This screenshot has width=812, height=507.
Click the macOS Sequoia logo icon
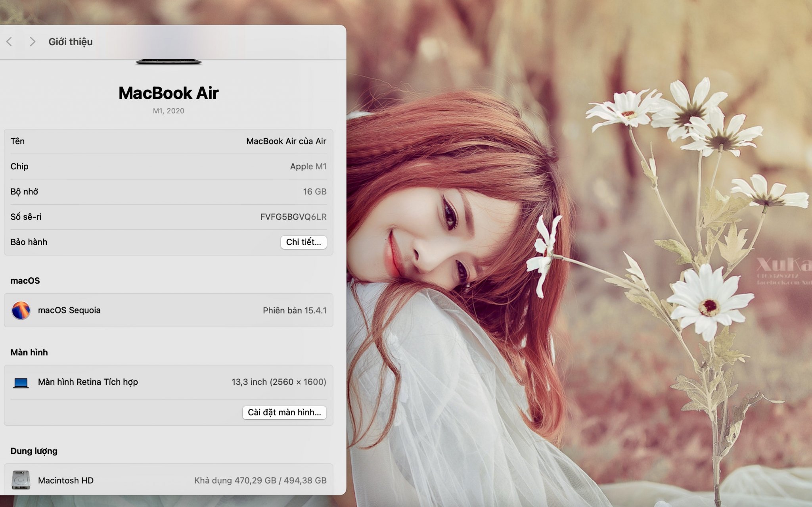[x=21, y=310]
